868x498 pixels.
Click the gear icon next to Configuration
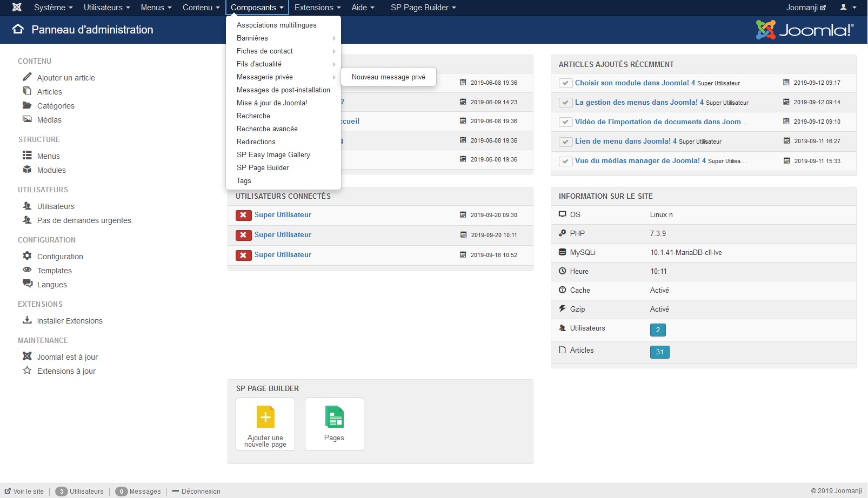[27, 255]
